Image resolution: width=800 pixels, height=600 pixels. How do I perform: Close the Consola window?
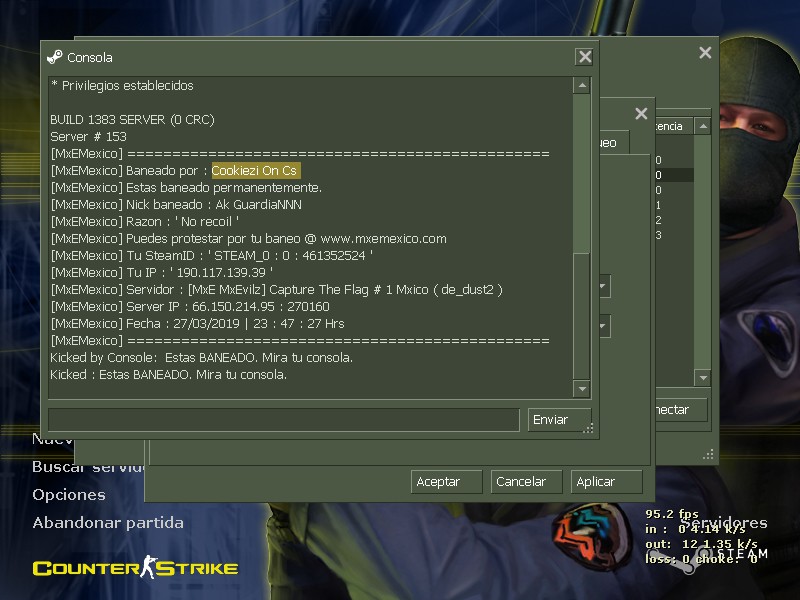[x=585, y=57]
